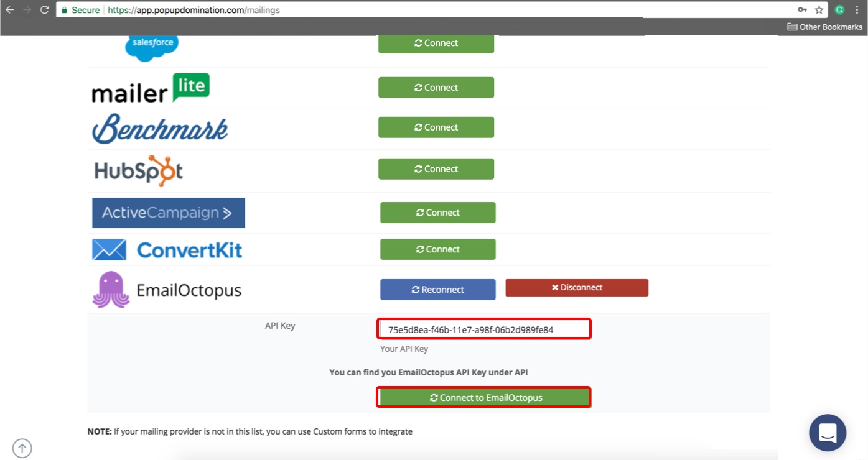Connect the Salesforce integration
The image size is (868, 460).
click(436, 44)
